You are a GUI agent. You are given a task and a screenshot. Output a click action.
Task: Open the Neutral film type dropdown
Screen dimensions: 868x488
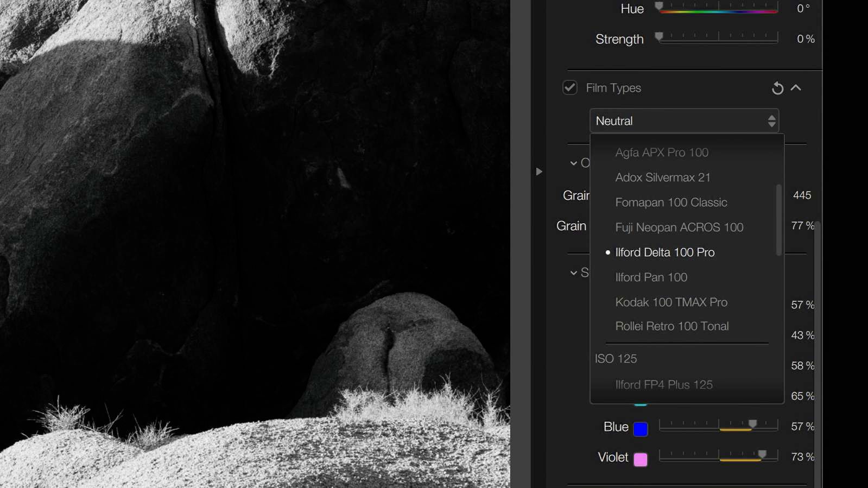(x=684, y=121)
